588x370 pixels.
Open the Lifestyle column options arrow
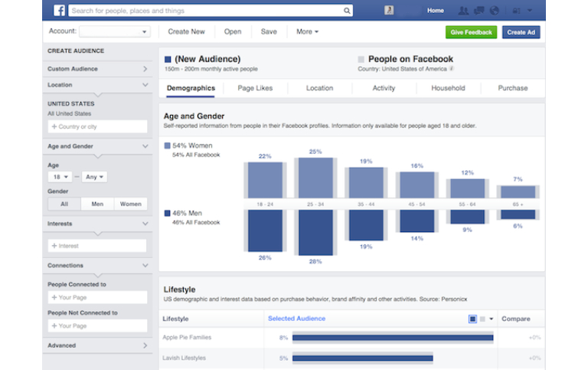(x=492, y=319)
